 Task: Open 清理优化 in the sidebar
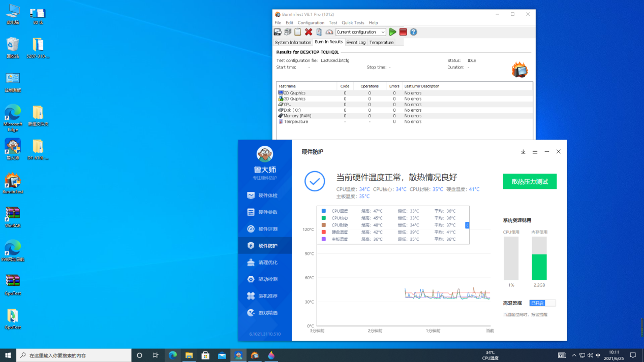click(x=264, y=262)
